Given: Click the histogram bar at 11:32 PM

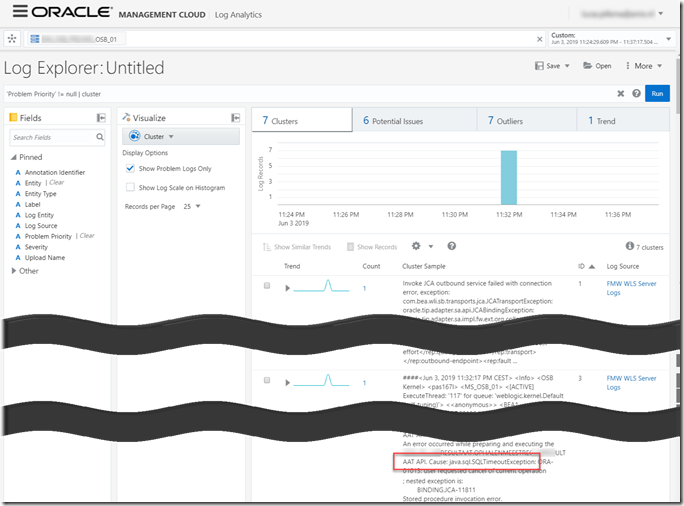Looking at the screenshot, I should click(509, 178).
